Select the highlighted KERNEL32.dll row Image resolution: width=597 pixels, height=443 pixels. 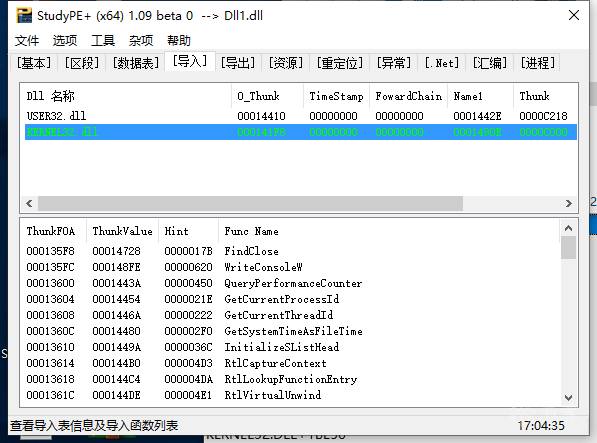(301, 132)
